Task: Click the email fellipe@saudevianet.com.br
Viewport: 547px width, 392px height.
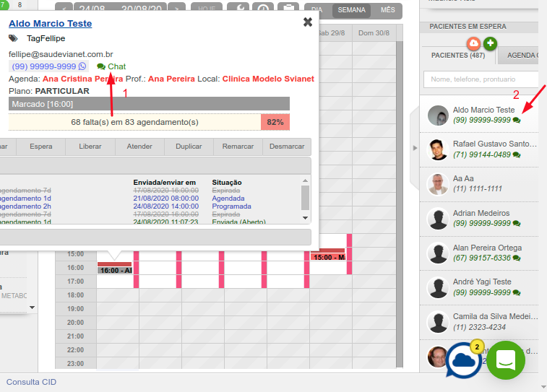Action: (x=61, y=54)
